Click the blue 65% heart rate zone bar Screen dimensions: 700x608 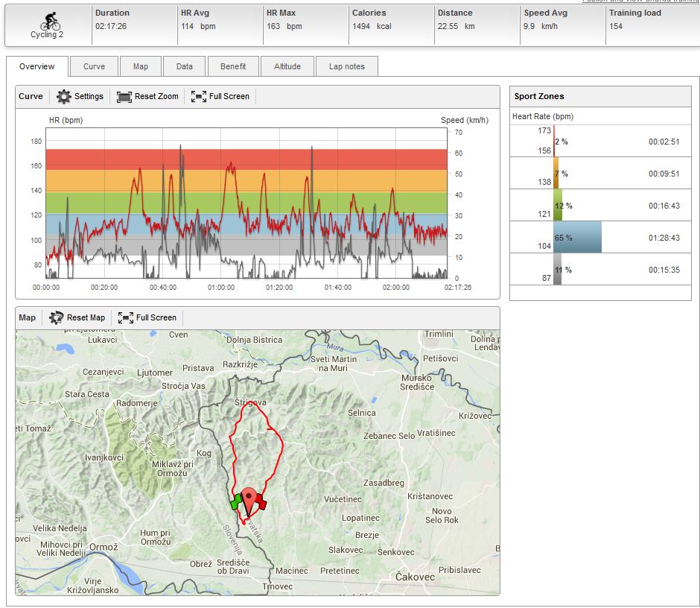[577, 238]
